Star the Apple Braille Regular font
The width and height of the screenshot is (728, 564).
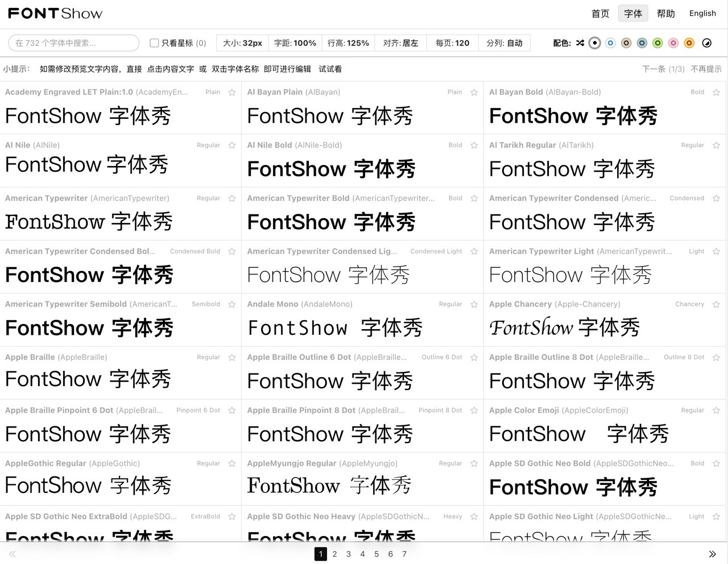(x=232, y=358)
